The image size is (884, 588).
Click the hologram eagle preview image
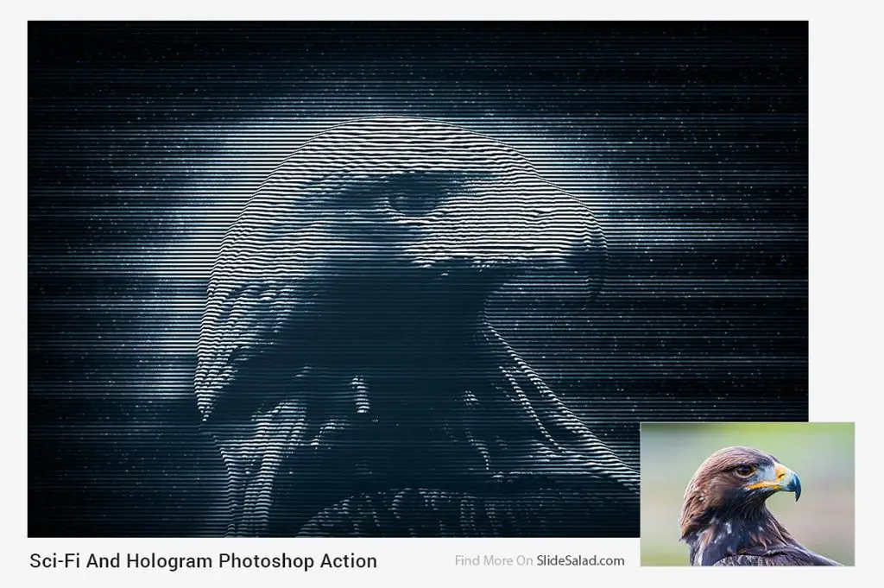click(x=418, y=279)
